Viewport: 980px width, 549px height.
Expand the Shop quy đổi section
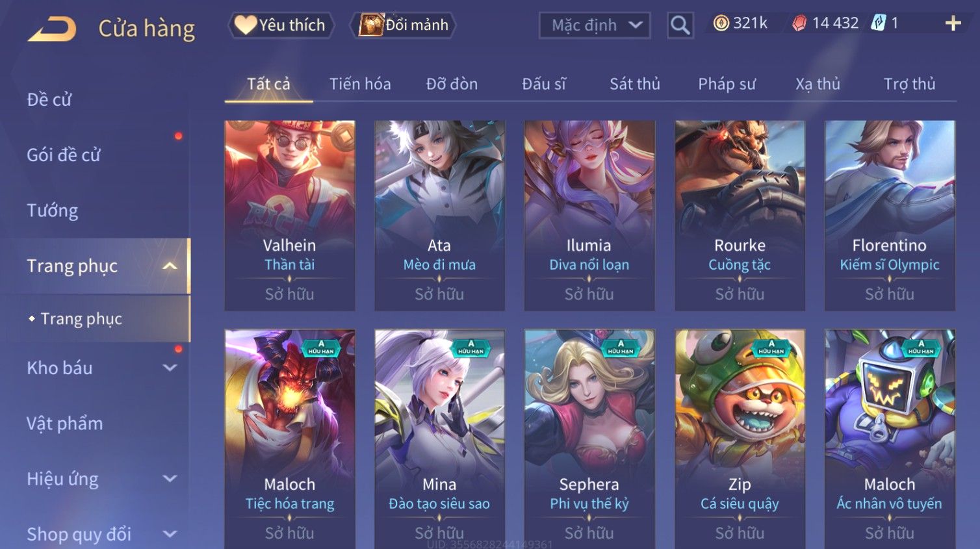[170, 534]
